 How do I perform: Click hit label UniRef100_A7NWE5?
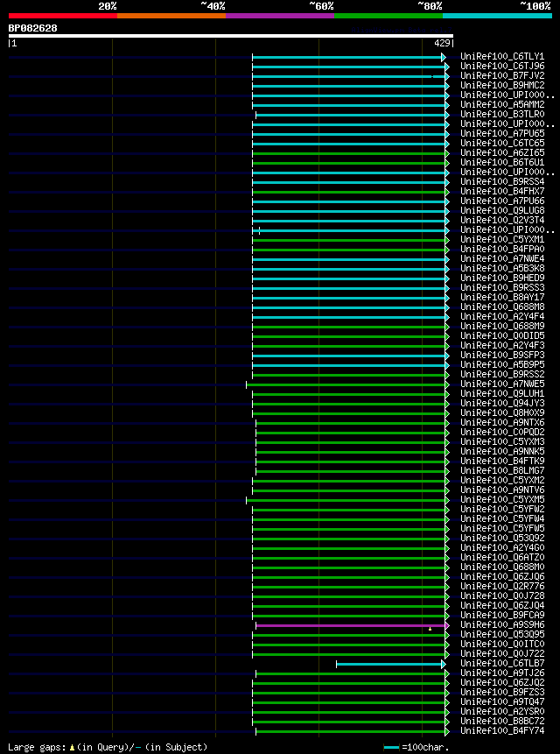pos(502,384)
